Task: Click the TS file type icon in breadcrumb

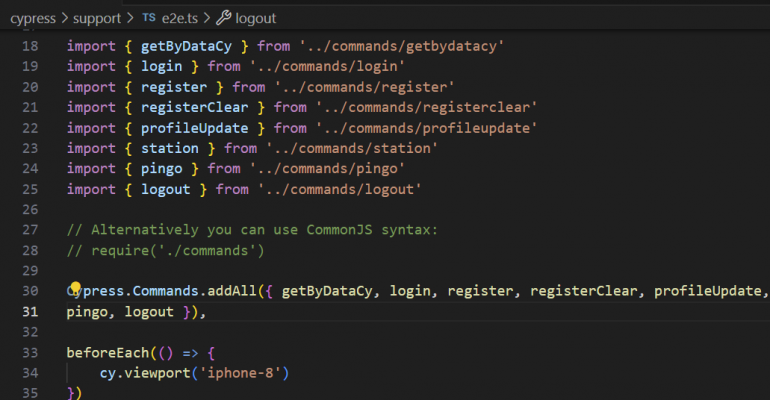Action: coord(149,18)
